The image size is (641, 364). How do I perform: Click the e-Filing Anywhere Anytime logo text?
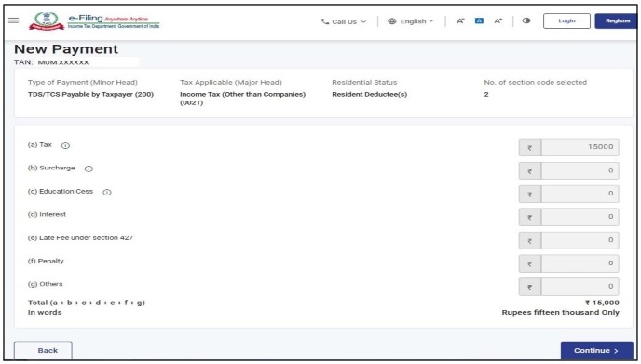click(114, 21)
